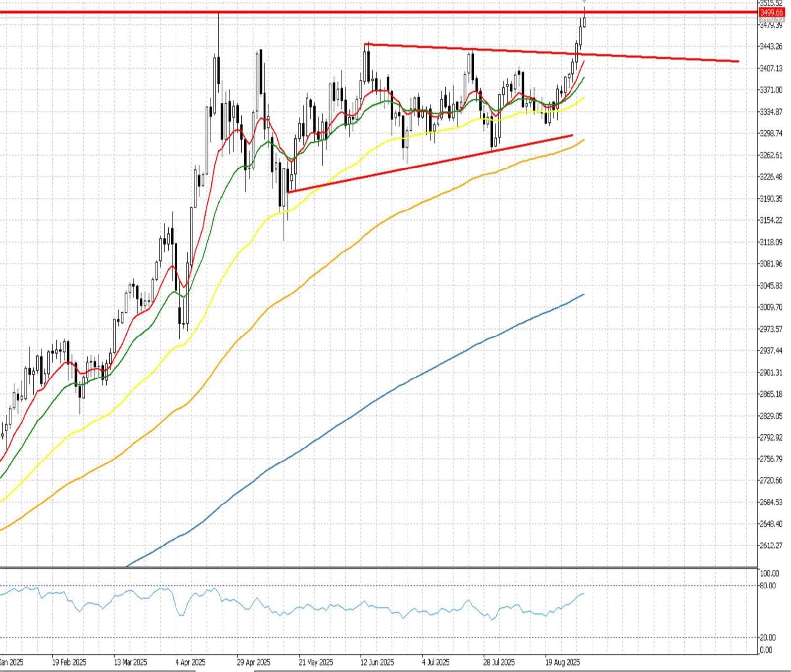
Task: Click the 19 Feb 2025 date label
Action: (x=69, y=662)
